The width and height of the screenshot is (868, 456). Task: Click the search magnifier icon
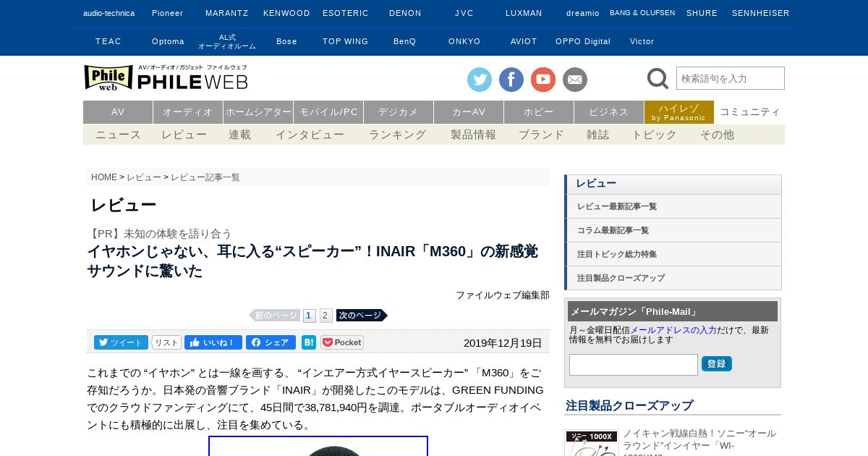coord(658,78)
